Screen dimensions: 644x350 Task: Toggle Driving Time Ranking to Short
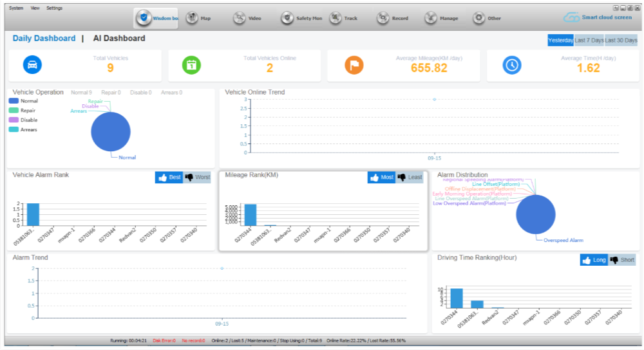click(x=623, y=260)
